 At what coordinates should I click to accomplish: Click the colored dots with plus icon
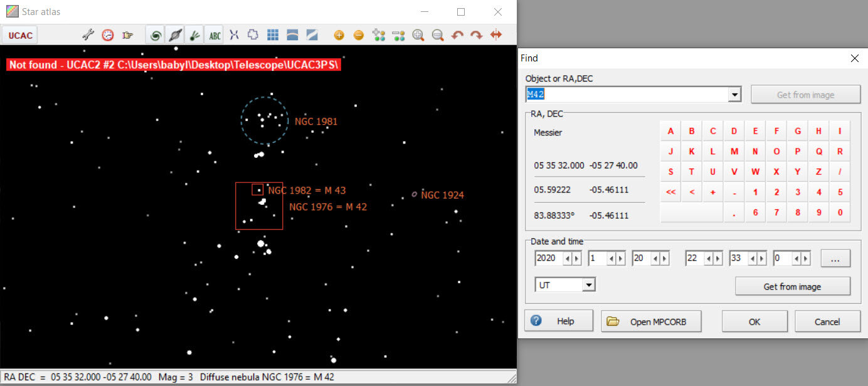click(378, 35)
